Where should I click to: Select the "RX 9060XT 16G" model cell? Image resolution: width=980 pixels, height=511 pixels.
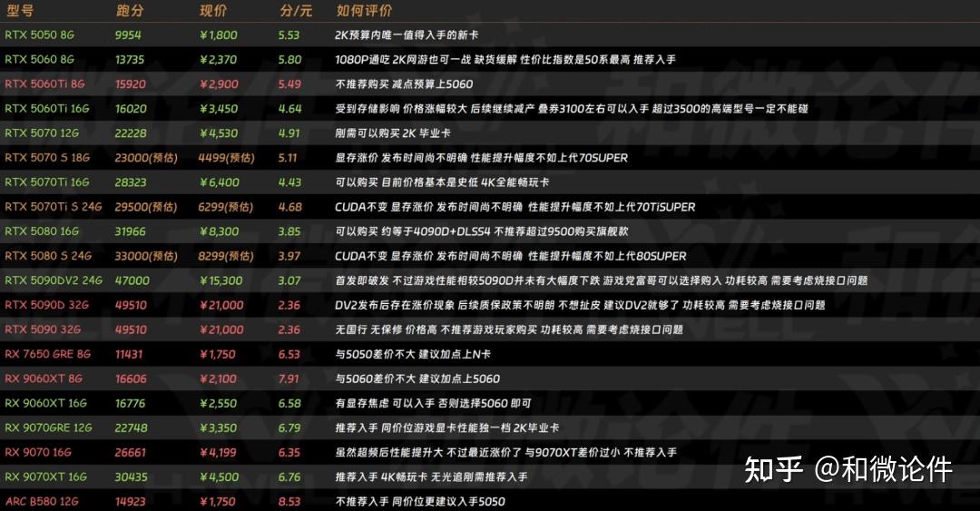(45, 403)
